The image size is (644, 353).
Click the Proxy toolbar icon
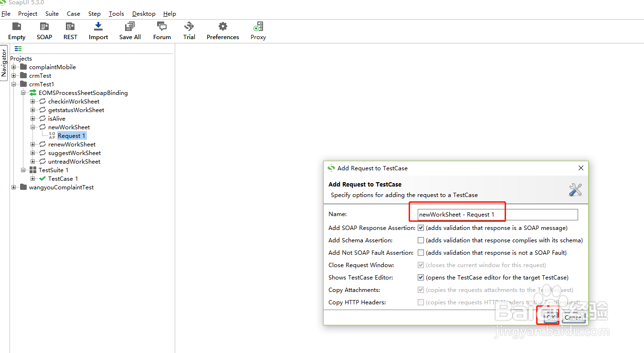pyautogui.click(x=258, y=27)
